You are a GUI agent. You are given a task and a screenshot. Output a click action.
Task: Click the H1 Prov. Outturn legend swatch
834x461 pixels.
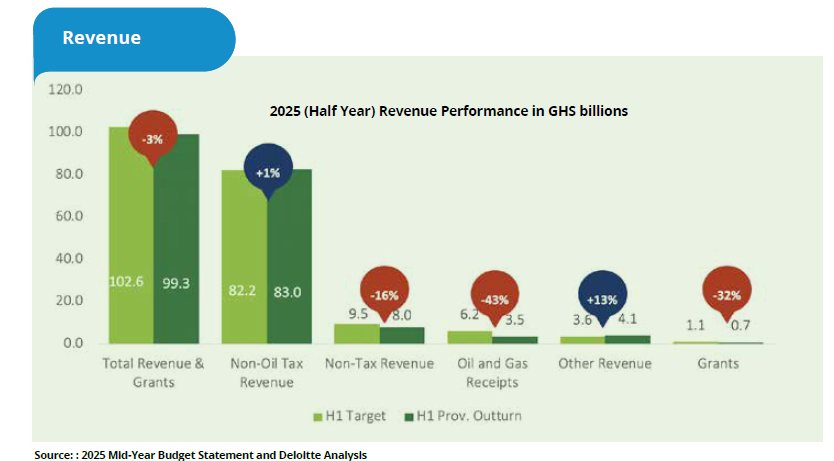(x=409, y=415)
